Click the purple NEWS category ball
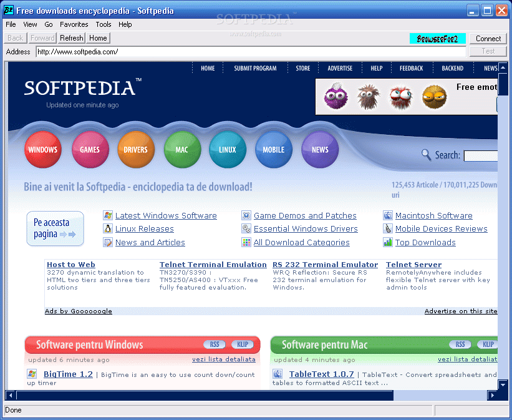Viewport: 512px width, 420px height. click(x=320, y=149)
